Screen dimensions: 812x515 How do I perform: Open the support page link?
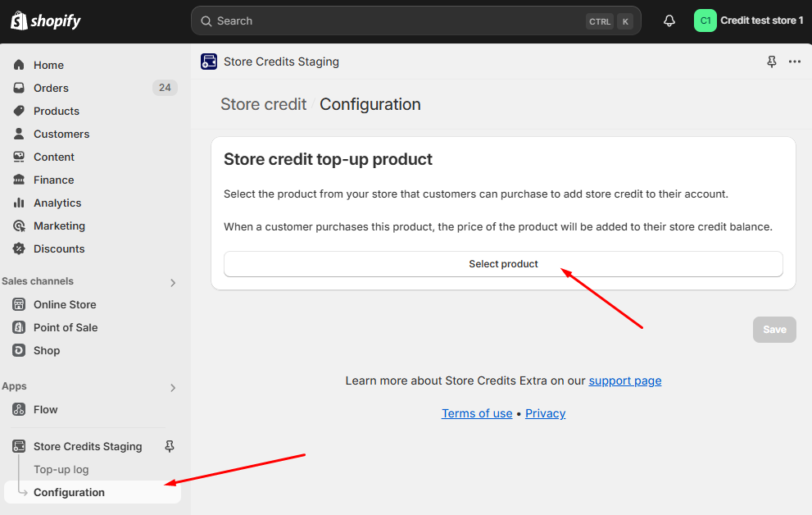(625, 381)
